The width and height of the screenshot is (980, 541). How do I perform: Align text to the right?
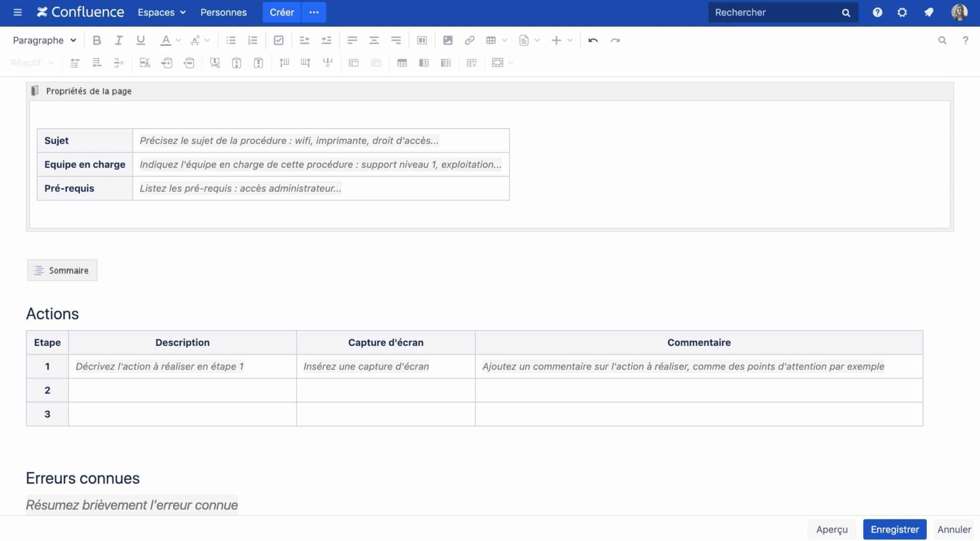(x=396, y=40)
